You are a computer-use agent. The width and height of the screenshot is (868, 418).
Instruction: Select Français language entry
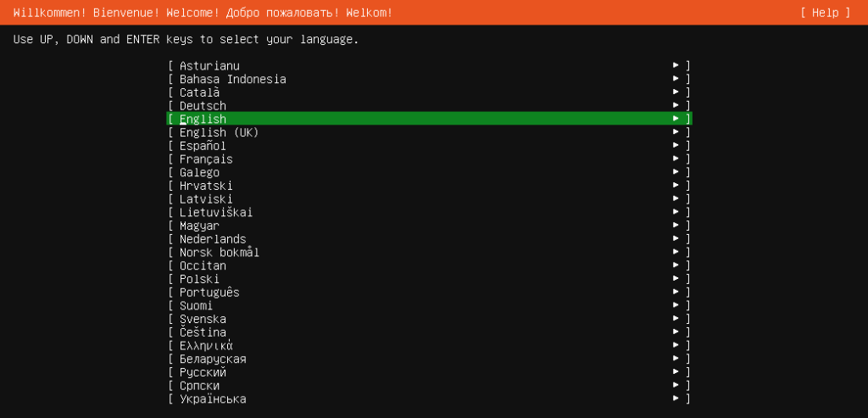206,159
